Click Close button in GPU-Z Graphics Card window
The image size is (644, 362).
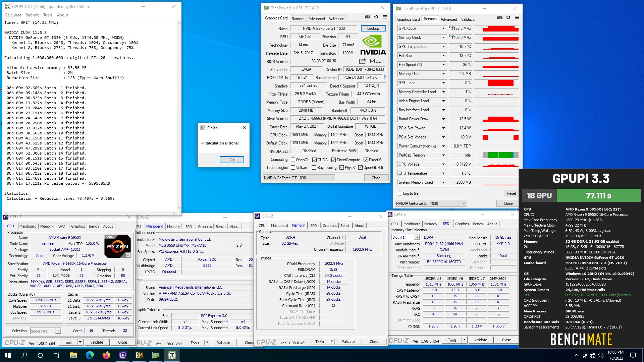pyautogui.click(x=376, y=178)
